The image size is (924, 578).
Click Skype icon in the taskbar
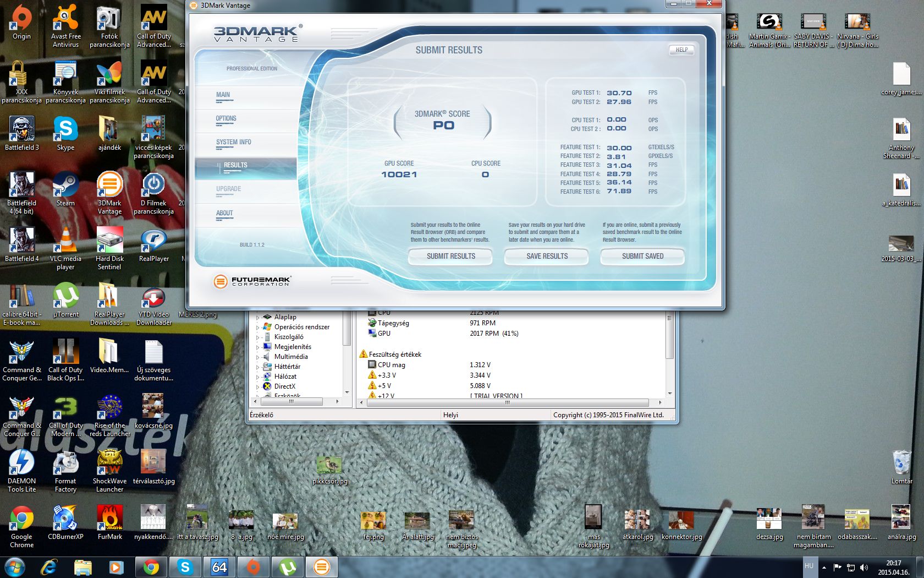point(185,566)
